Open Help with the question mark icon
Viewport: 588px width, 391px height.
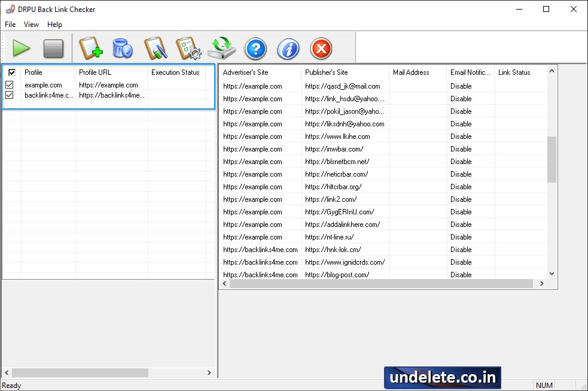pyautogui.click(x=255, y=49)
